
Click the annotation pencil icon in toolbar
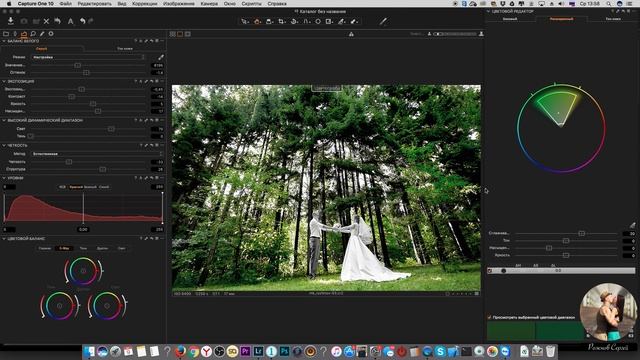tap(383, 21)
